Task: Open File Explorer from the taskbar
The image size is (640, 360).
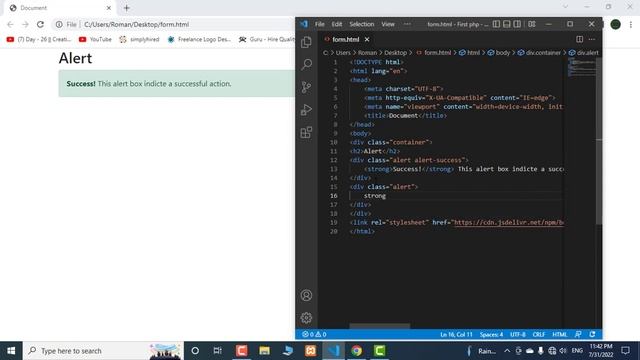Action: pos(264,351)
